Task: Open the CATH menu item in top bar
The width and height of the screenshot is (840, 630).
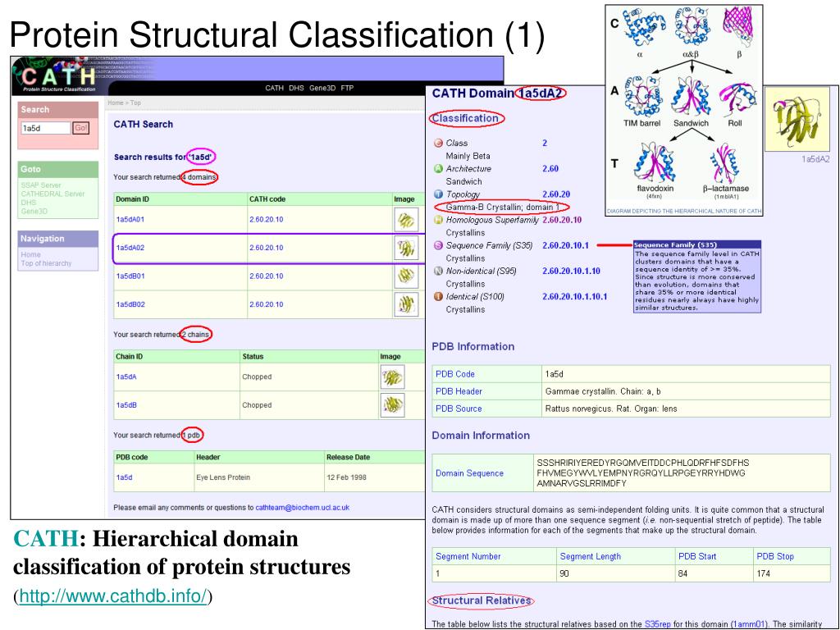Action: pos(274,88)
